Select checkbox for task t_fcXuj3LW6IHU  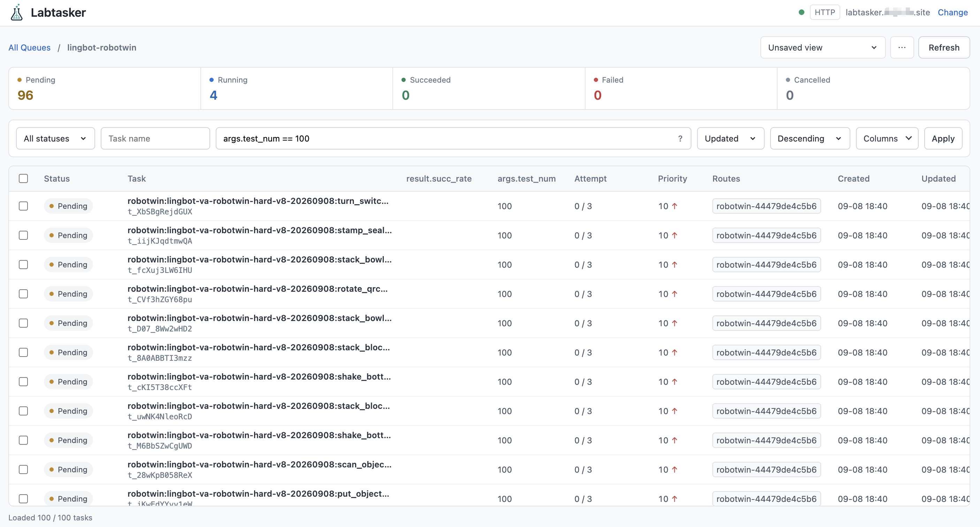[x=24, y=265]
